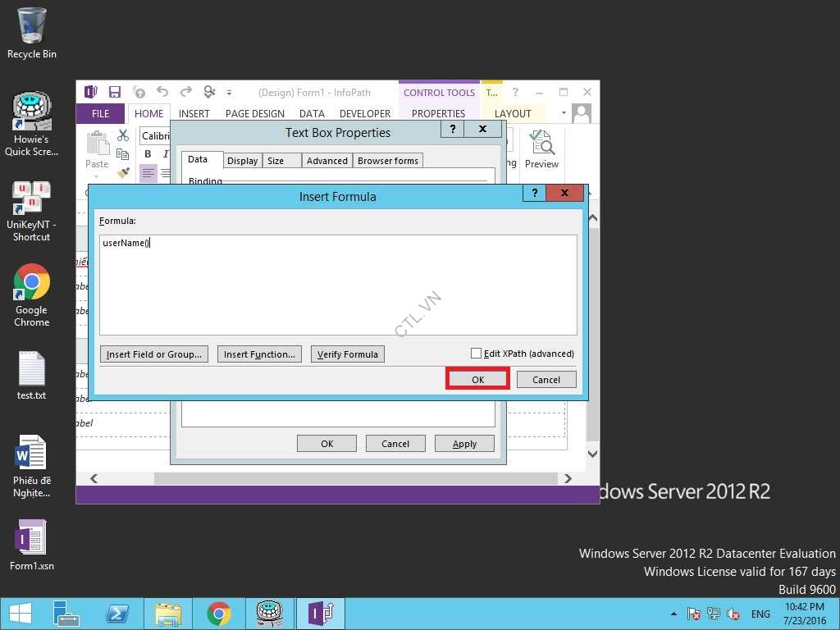The width and height of the screenshot is (840, 630).
Task: Click the Save icon in quick access toolbar
Action: (115, 92)
